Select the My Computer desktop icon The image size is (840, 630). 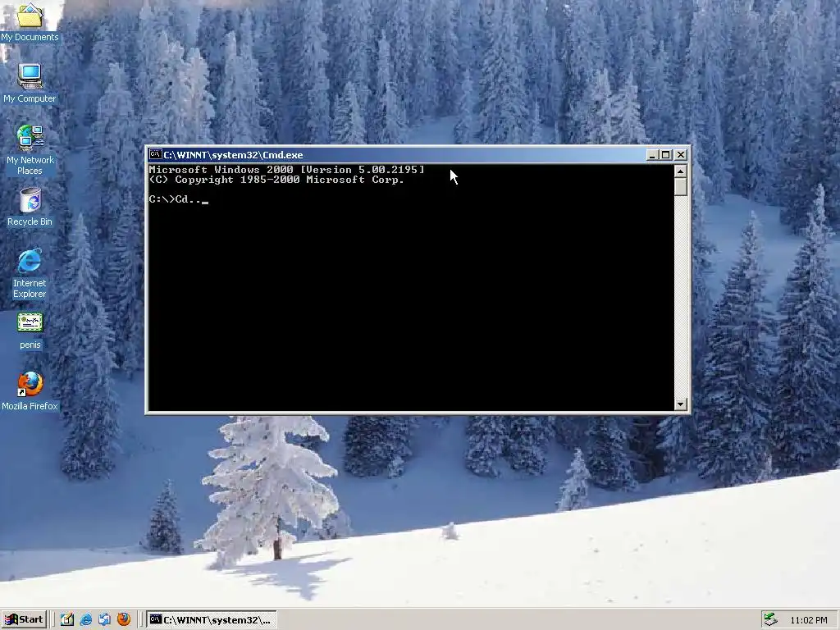pos(30,84)
